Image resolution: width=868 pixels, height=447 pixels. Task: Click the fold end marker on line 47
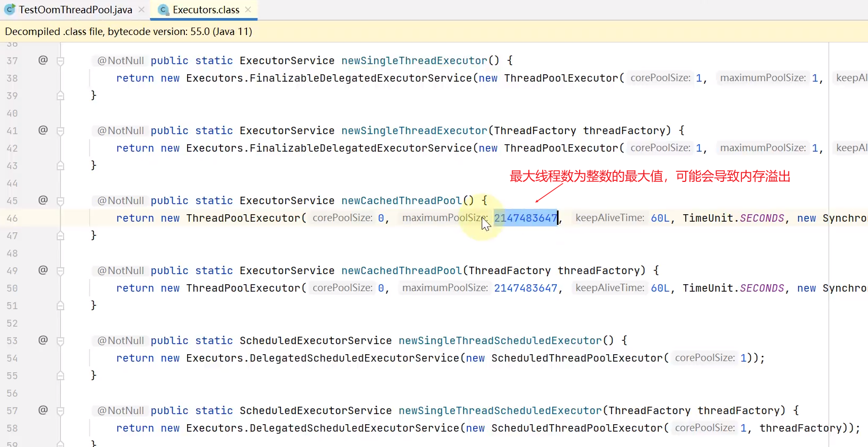(x=60, y=235)
